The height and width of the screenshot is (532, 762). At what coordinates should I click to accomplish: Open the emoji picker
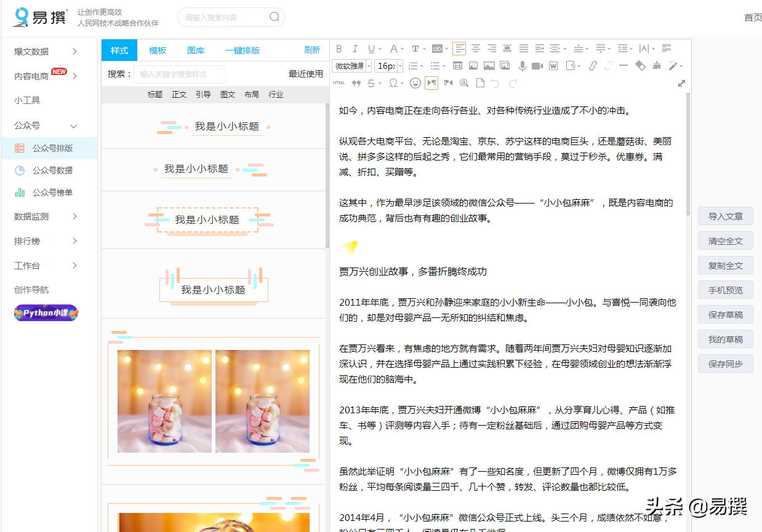[415, 83]
